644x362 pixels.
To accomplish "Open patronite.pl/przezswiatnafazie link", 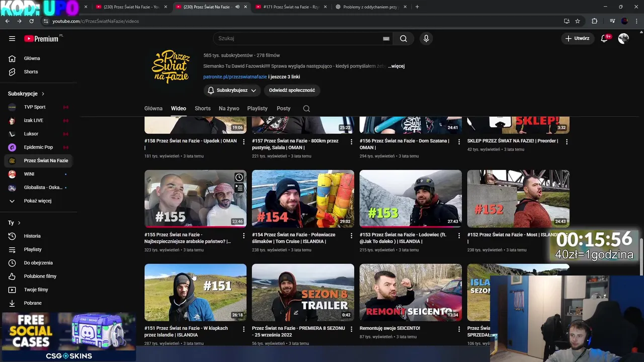I will (235, 77).
